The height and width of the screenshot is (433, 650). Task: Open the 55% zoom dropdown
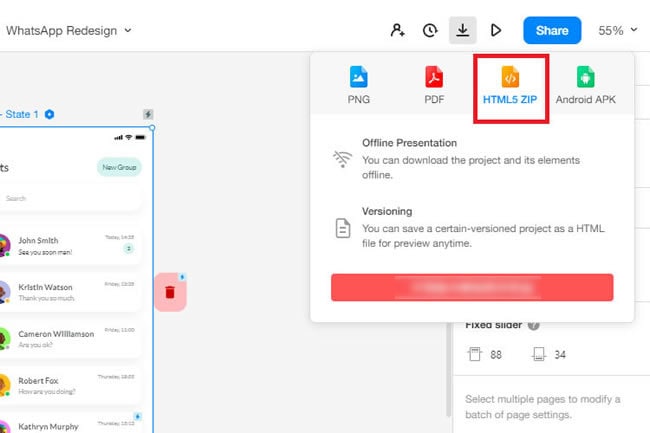(x=618, y=30)
